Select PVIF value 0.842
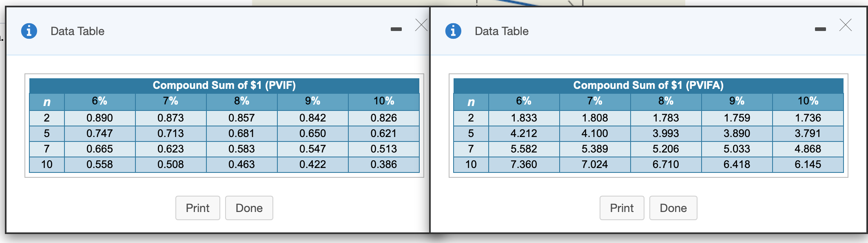 pos(312,118)
